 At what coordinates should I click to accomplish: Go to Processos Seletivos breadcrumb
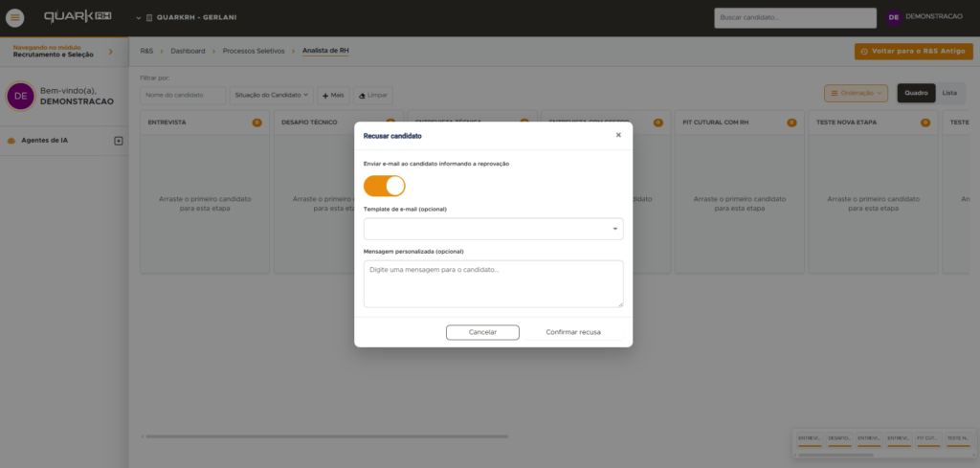253,51
